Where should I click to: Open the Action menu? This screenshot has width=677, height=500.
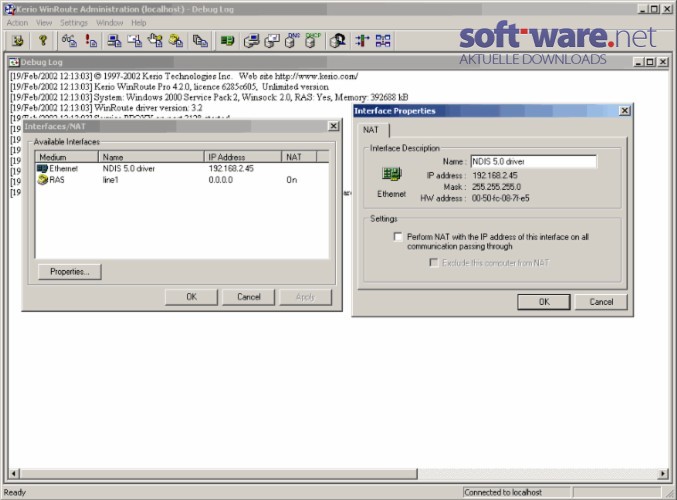[17, 23]
